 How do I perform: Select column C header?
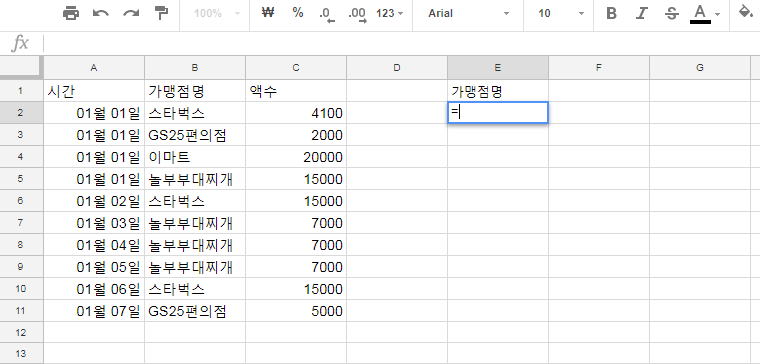296,68
